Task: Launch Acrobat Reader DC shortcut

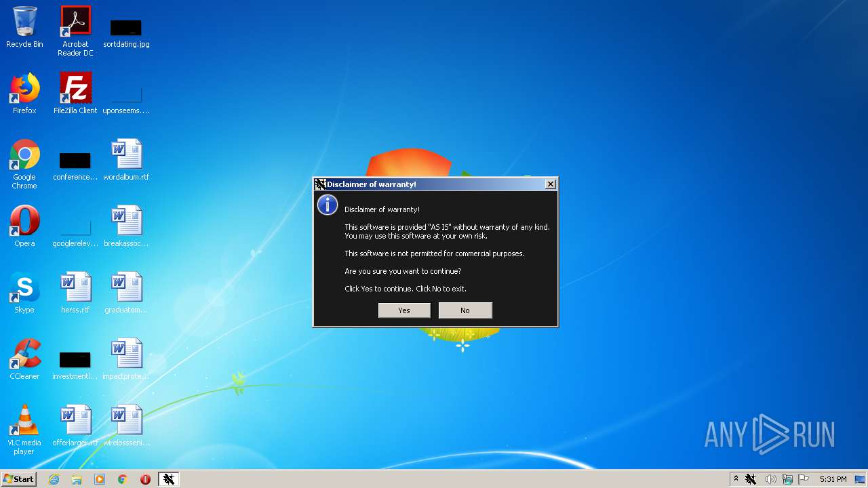Action: click(75, 31)
